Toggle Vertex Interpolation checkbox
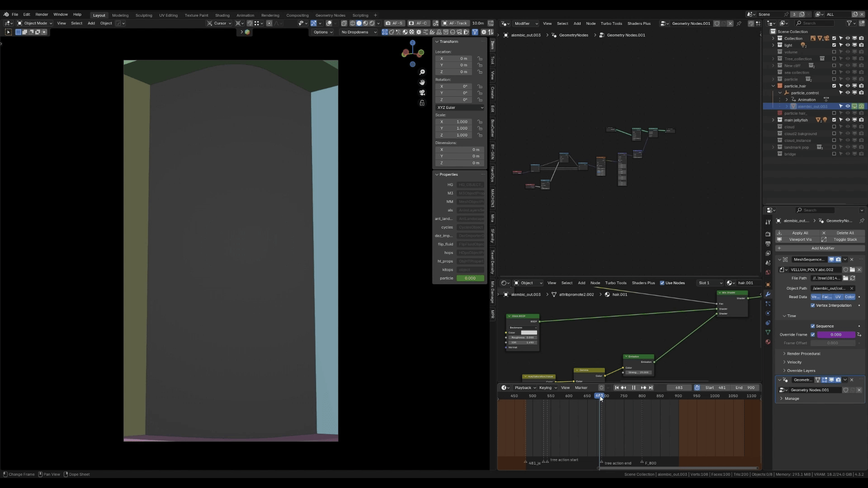The image size is (868, 488). click(813, 305)
